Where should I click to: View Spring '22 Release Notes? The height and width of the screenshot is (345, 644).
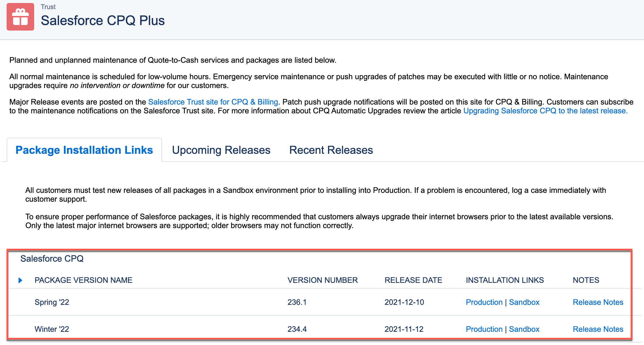click(x=598, y=302)
